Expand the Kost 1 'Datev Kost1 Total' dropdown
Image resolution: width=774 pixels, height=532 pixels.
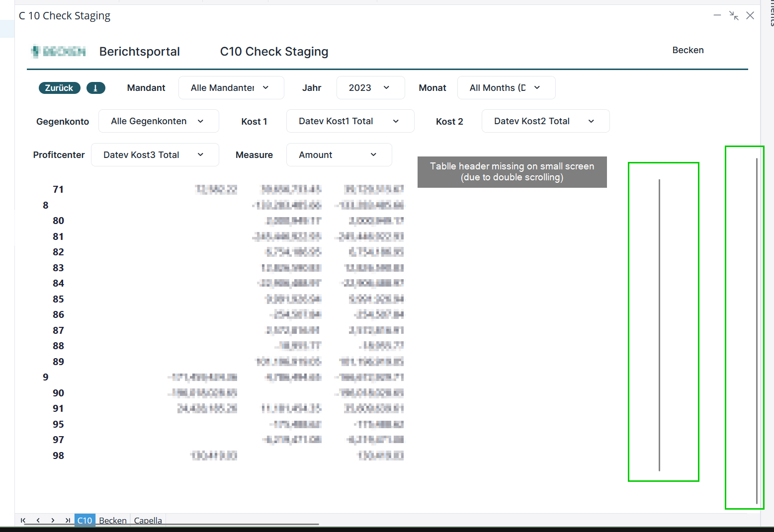point(349,121)
